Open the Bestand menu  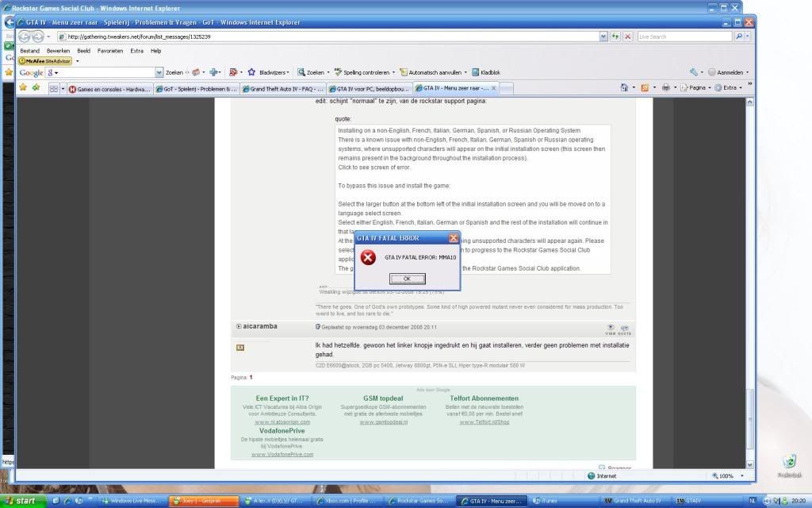29,50
